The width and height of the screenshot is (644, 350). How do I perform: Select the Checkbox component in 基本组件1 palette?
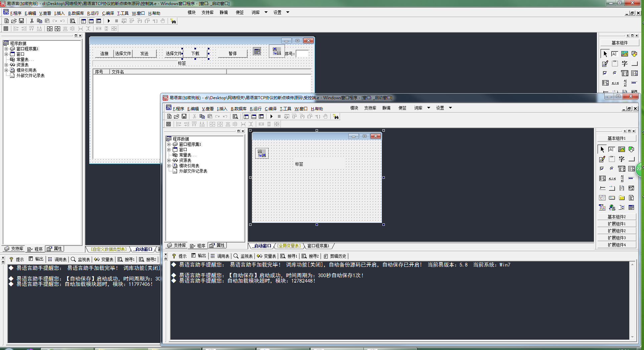[x=602, y=169]
